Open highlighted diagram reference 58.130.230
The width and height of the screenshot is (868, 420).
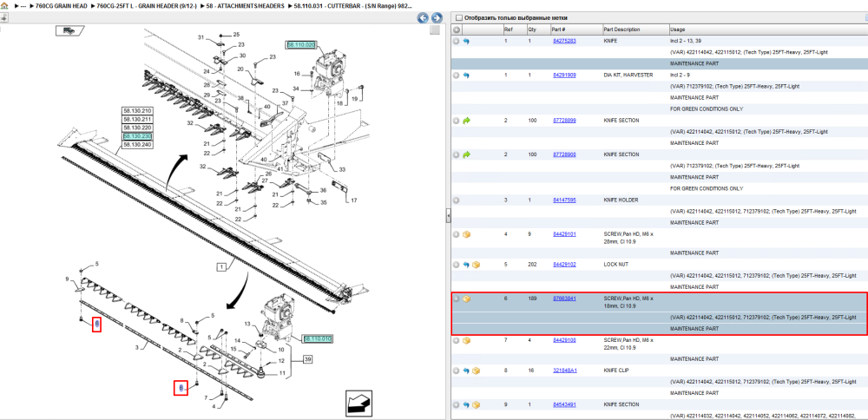point(137,136)
